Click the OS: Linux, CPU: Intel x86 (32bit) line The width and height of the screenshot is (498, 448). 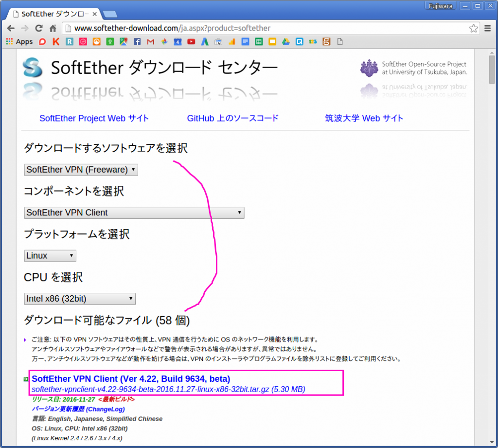click(80, 429)
